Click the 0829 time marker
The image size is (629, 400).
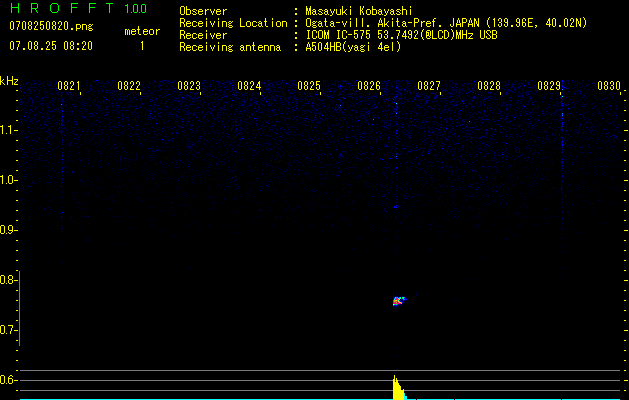(549, 86)
